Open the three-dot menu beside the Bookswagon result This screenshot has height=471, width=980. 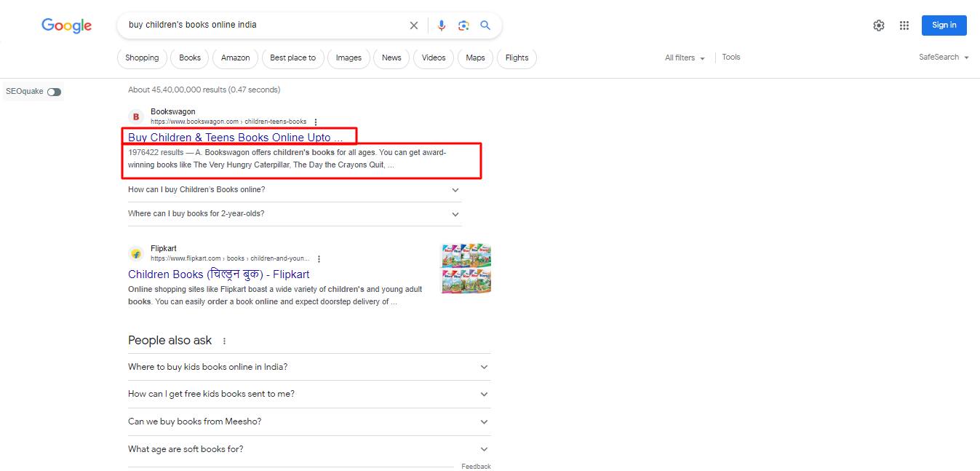click(315, 122)
